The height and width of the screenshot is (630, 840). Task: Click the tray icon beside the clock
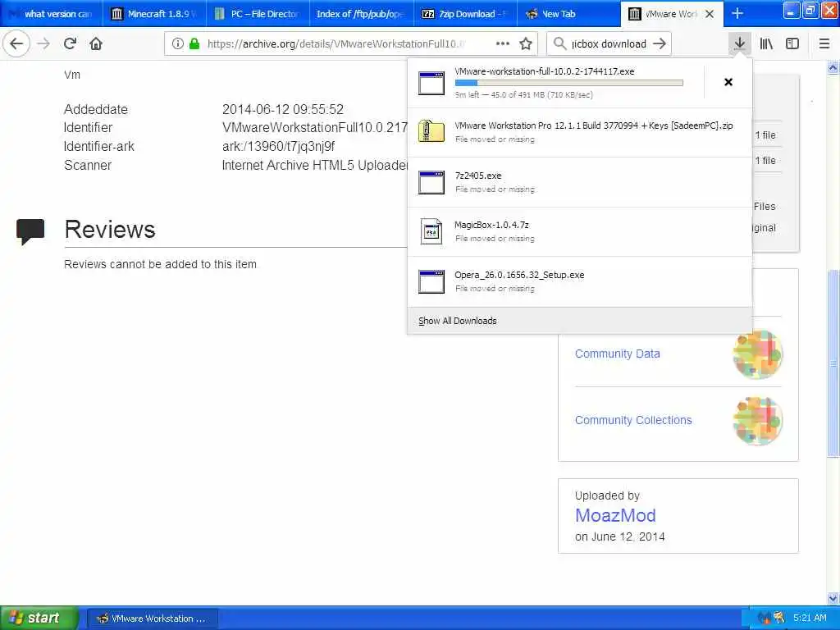(x=778, y=618)
